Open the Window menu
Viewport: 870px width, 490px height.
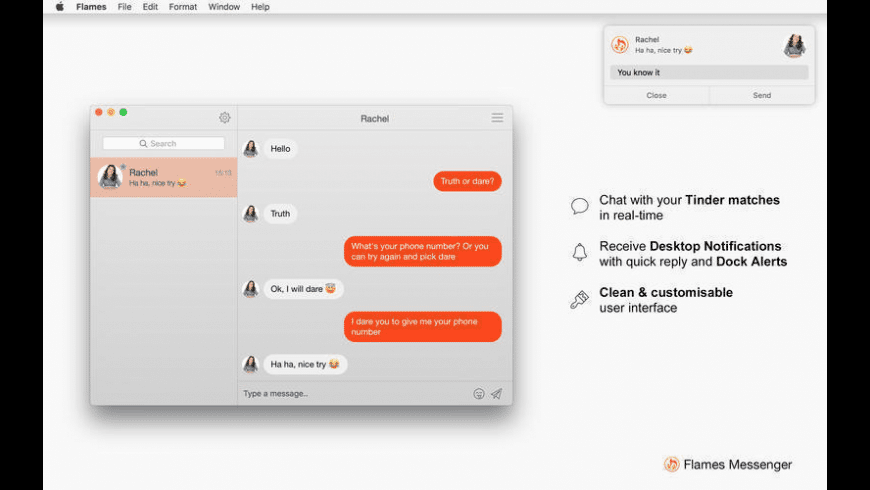[224, 7]
